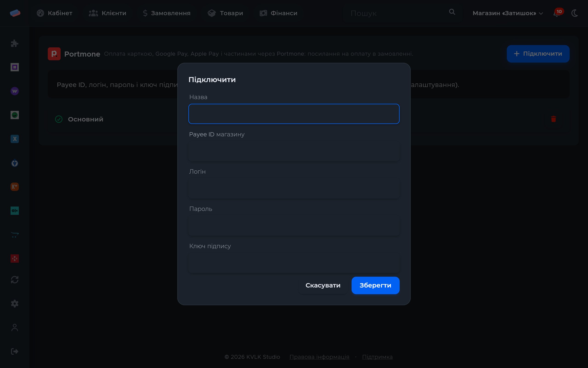Click the Логін input field
The height and width of the screenshot is (368, 588).
tap(294, 188)
